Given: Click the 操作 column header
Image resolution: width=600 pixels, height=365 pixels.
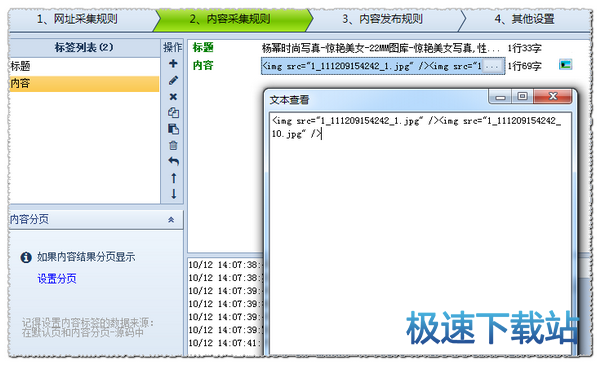Looking at the screenshot, I should coord(173,47).
